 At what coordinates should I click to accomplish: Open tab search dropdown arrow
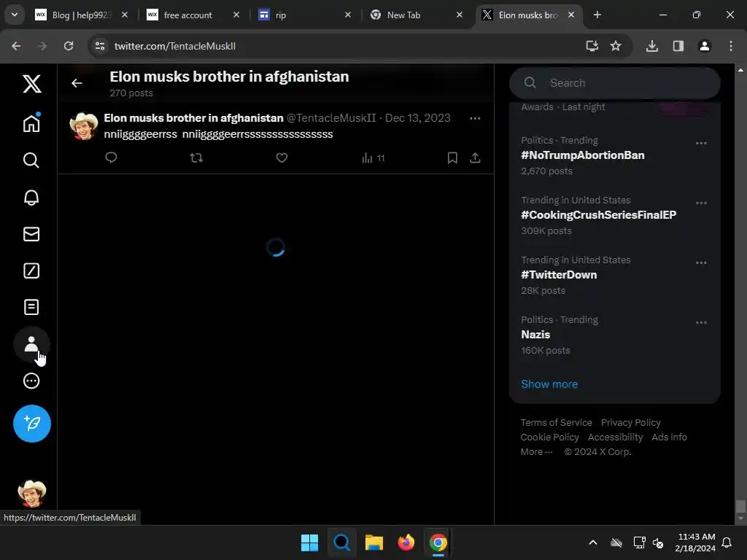[x=15, y=15]
